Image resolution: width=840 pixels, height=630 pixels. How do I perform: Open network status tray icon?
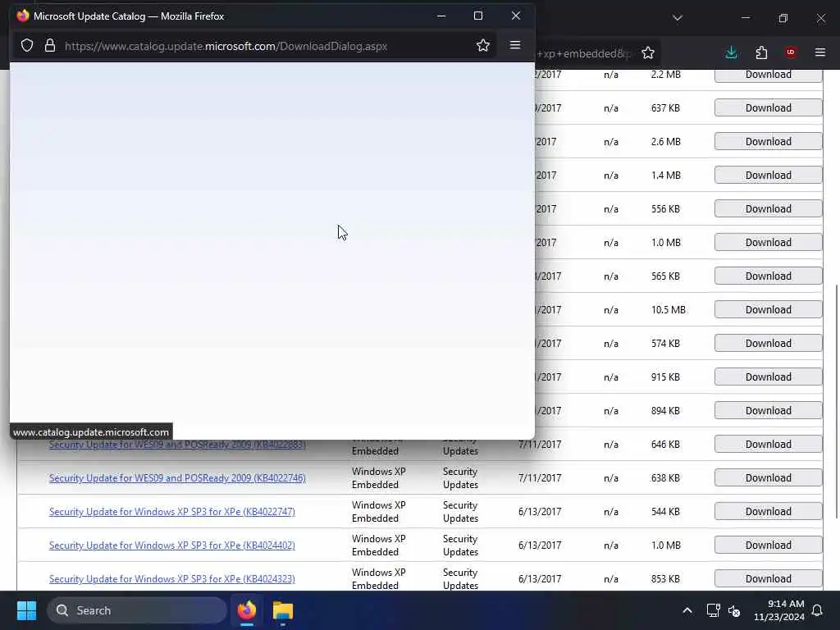(713, 610)
